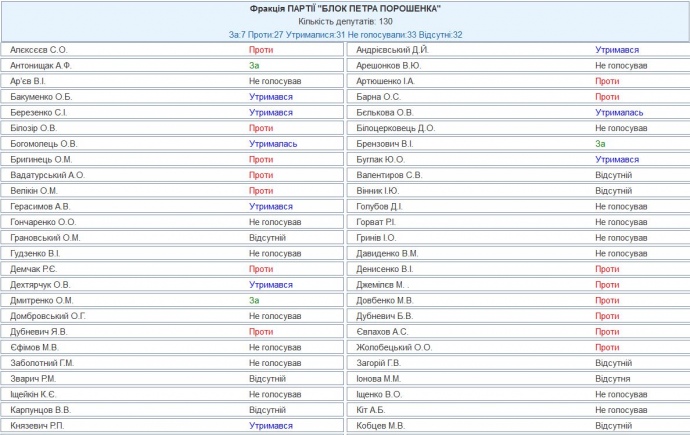The width and height of the screenshot is (690, 435).
Task: Open deputy Бєлькова О.В.
Action: [x=385, y=113]
